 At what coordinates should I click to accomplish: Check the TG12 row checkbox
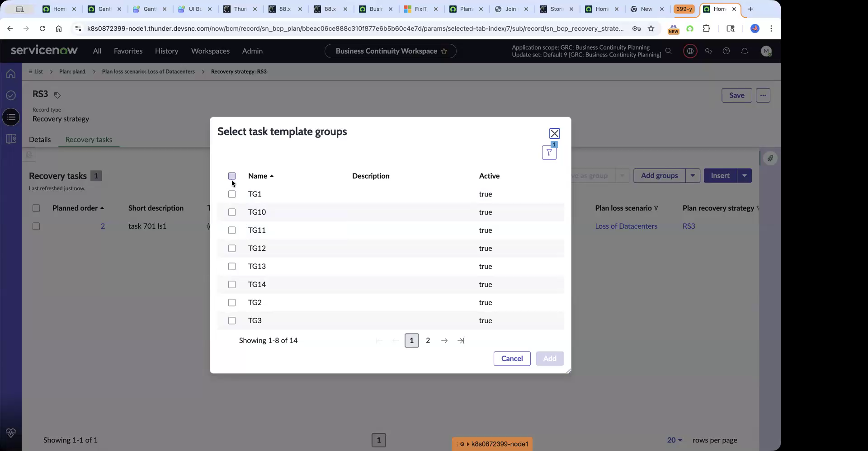(232, 248)
